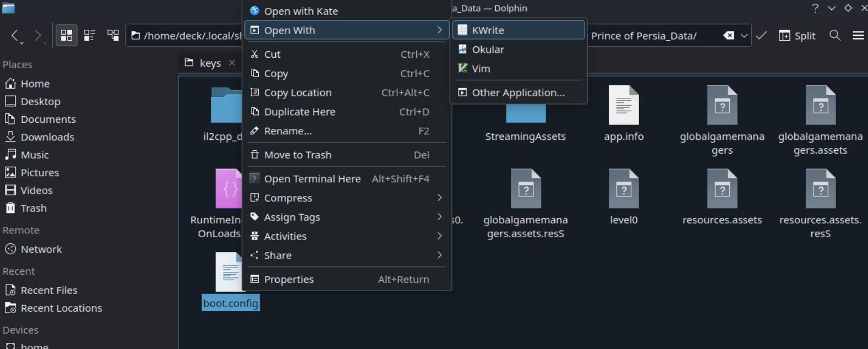Close the keys tab
The image size is (868, 349).
[x=232, y=63]
